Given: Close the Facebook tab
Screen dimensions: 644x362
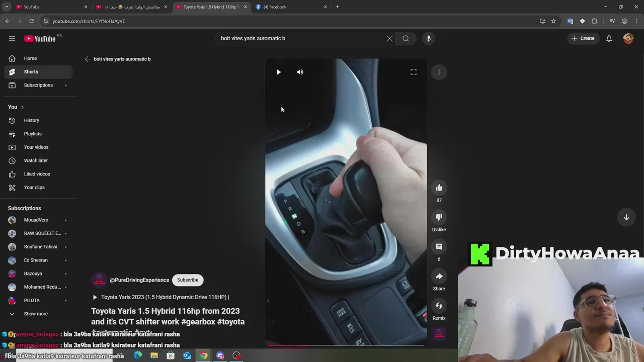Looking at the screenshot, I should tap(325, 7).
